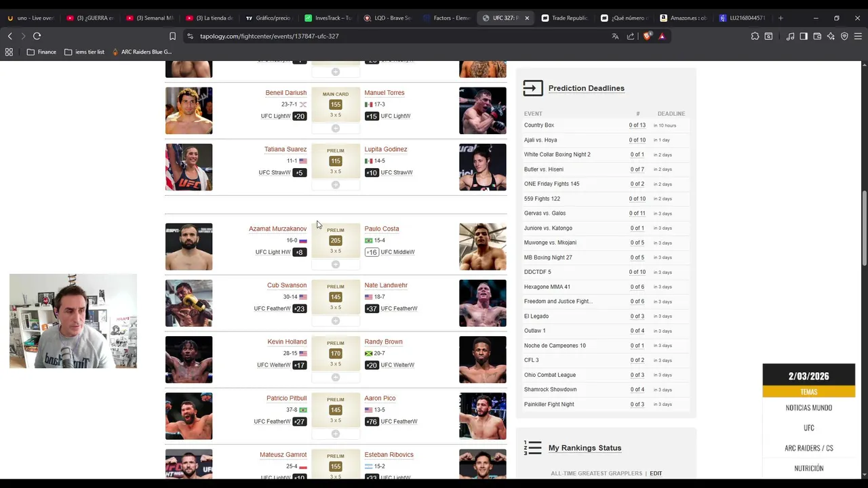Open the ONE Friday Fights 145 event link
The width and height of the screenshot is (868, 488).
(x=551, y=184)
